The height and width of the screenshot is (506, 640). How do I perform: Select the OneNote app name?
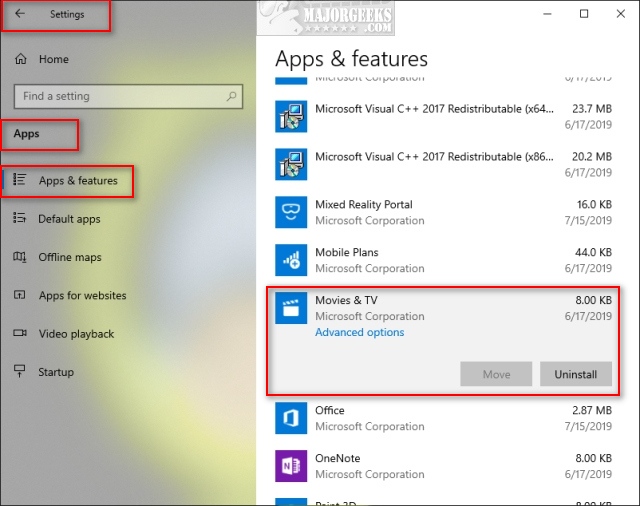point(337,458)
